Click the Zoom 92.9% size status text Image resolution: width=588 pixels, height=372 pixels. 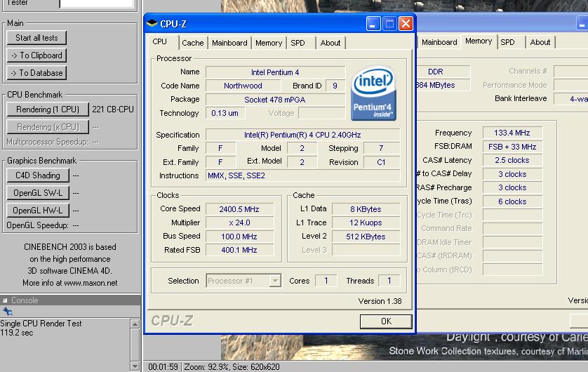click(x=232, y=367)
